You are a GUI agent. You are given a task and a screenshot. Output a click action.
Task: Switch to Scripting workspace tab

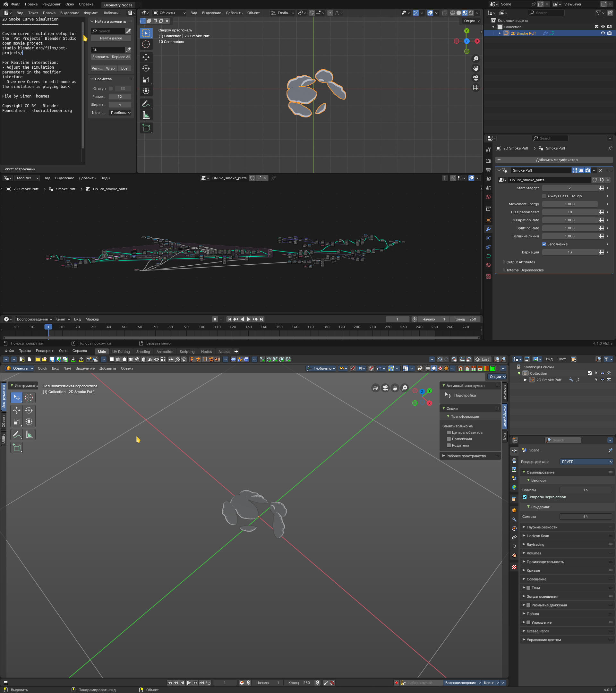pos(187,352)
